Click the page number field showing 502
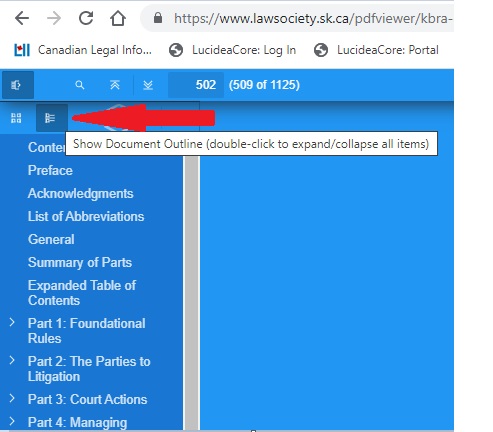Screen dimensions: 493x432 tap(196, 85)
